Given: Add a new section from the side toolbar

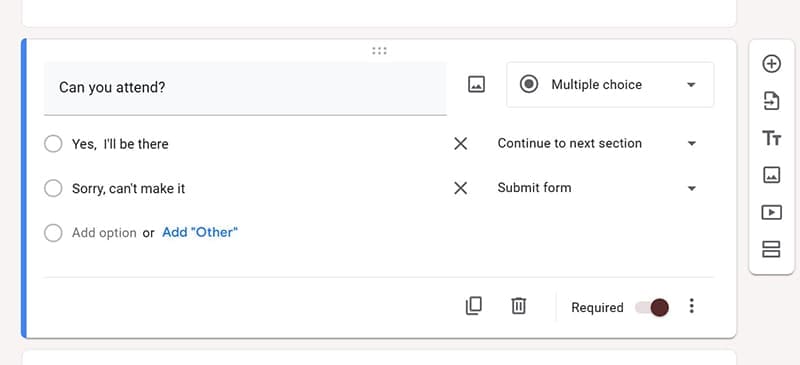Looking at the screenshot, I should 771,249.
